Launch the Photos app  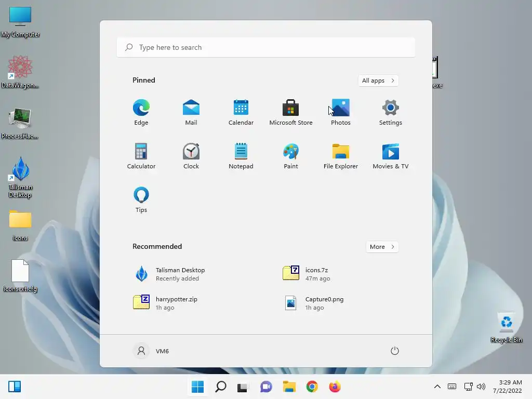pos(341,112)
